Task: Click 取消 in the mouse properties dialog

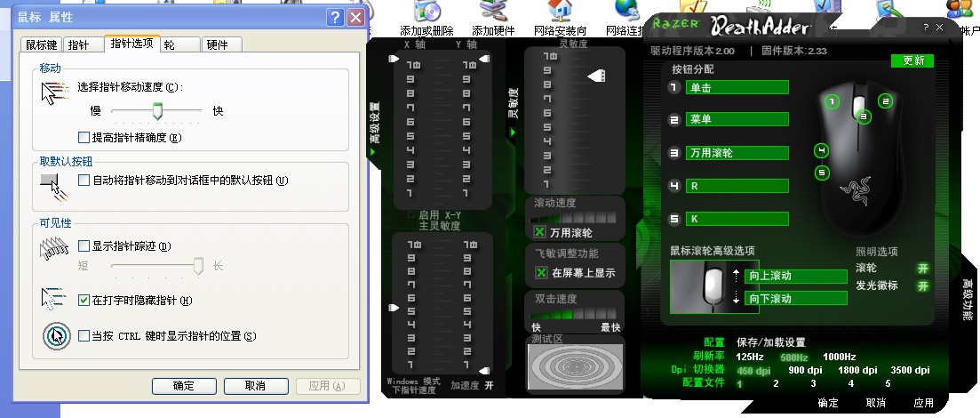Action: 256,385
